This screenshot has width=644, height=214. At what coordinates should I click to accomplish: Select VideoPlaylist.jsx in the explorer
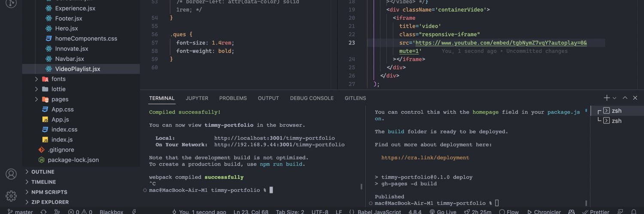(81, 69)
